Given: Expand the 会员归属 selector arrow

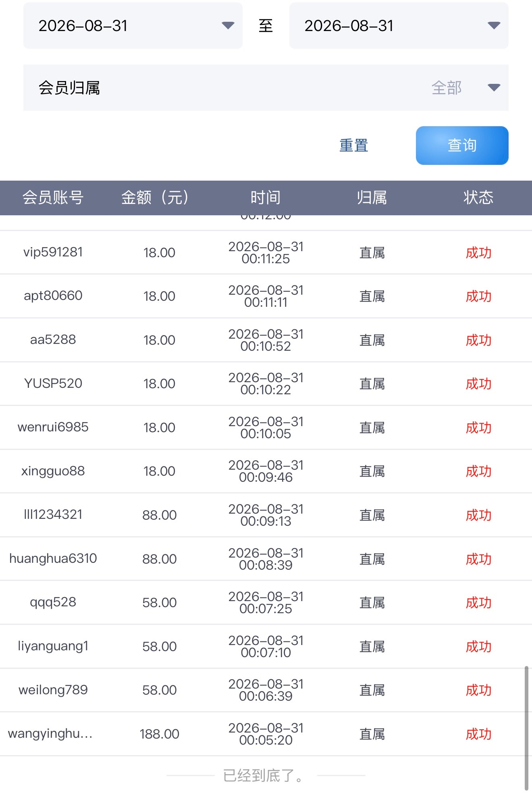Looking at the screenshot, I should click(x=494, y=87).
